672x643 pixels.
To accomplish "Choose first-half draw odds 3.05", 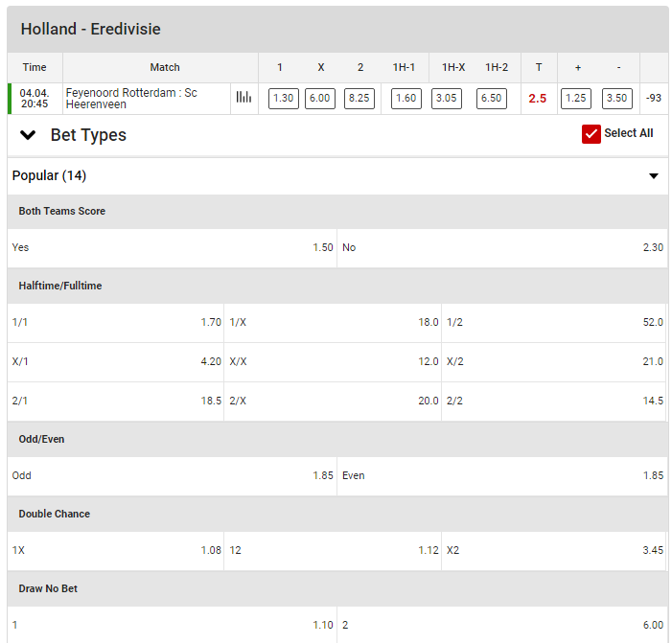I will pos(447,99).
